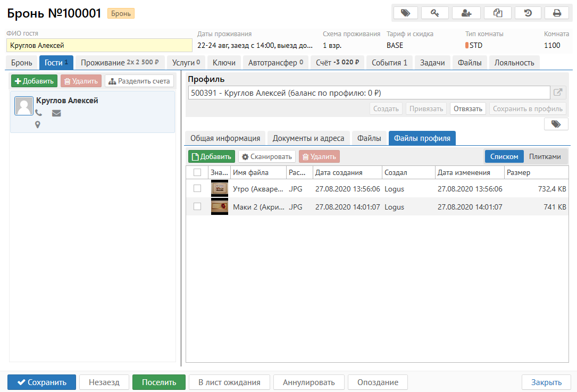This screenshot has height=392, width=577.
Task: Sort files by Дата создания column
Action: tap(339, 172)
